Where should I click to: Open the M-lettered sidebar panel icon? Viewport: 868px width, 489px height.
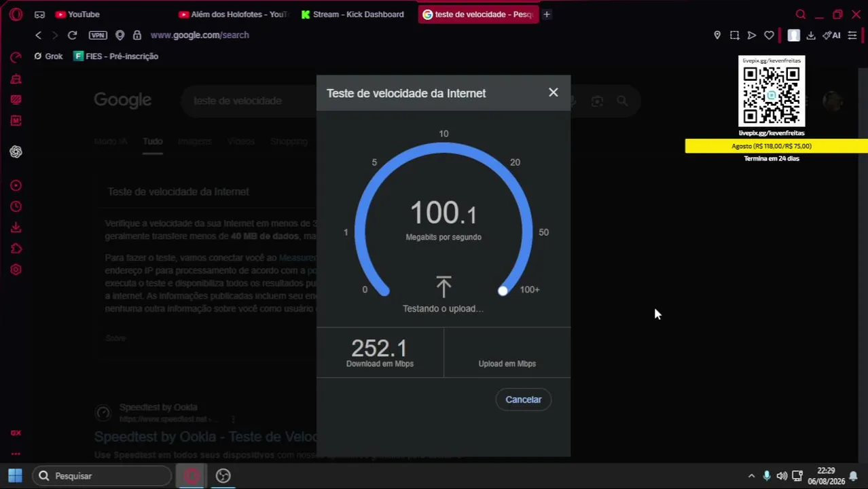tap(16, 121)
